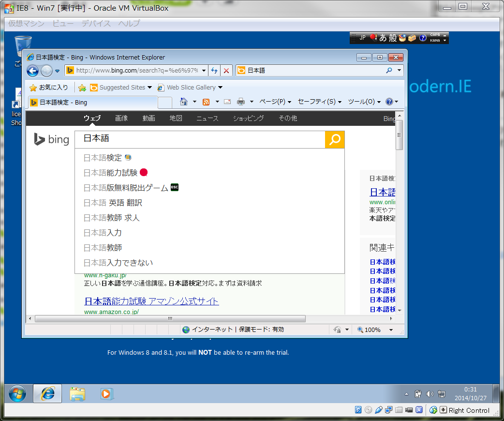Open the 日本語能力試験 アマゾン公式サイト link

pyautogui.click(x=151, y=301)
